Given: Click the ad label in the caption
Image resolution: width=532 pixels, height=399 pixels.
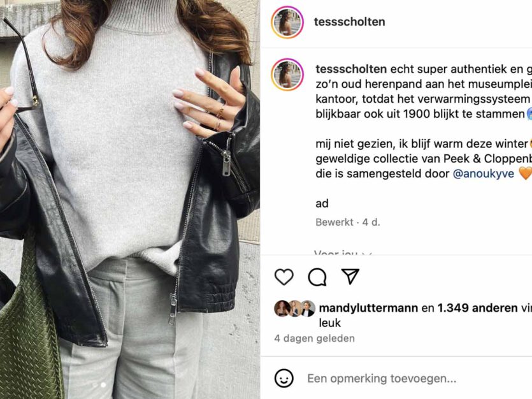Looking at the screenshot, I should click(x=322, y=203).
